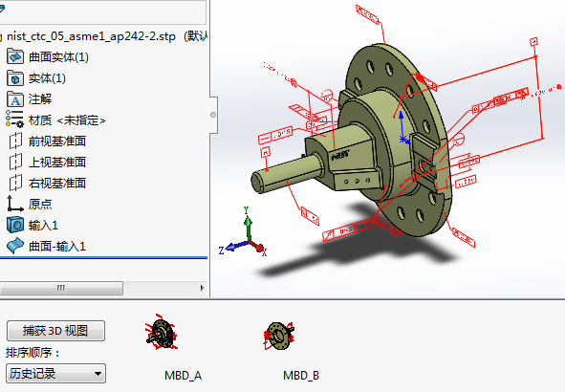Click the MBD_B view label
Image resolution: width=565 pixels, height=392 pixels.
coord(301,376)
